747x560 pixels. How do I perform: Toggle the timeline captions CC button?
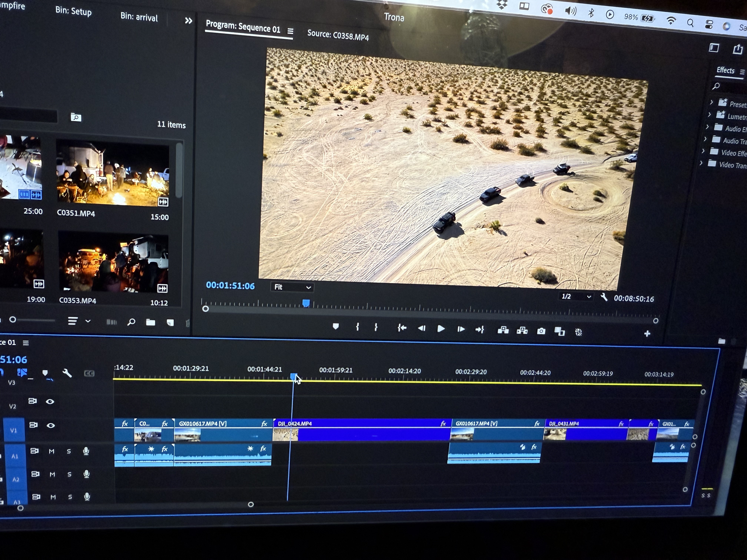[89, 373]
